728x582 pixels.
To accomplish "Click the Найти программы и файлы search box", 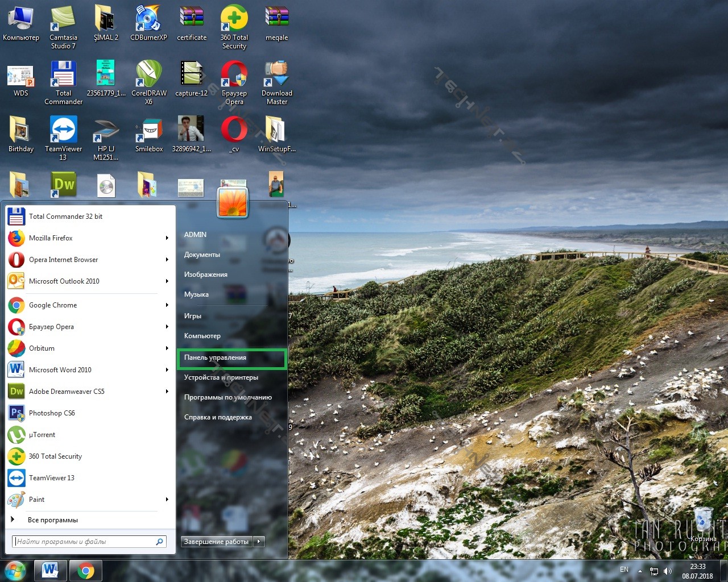I will coord(84,542).
